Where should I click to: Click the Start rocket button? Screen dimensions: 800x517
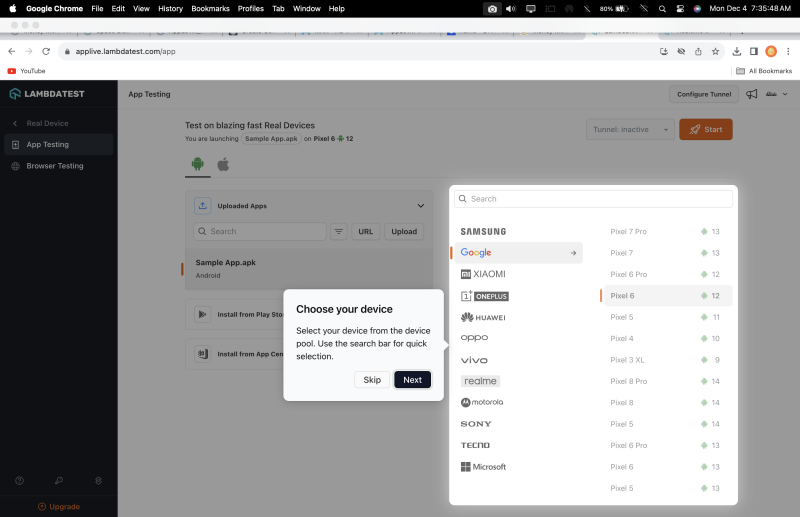click(x=706, y=130)
